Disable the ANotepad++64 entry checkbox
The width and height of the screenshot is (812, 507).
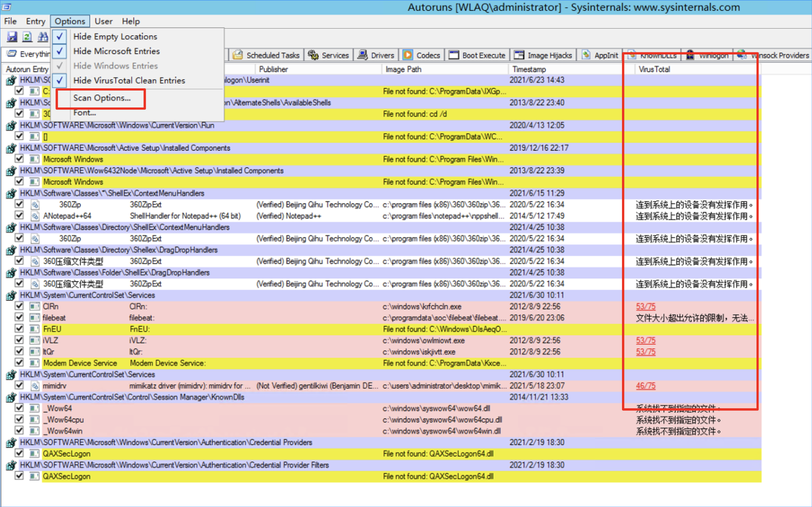click(x=19, y=216)
